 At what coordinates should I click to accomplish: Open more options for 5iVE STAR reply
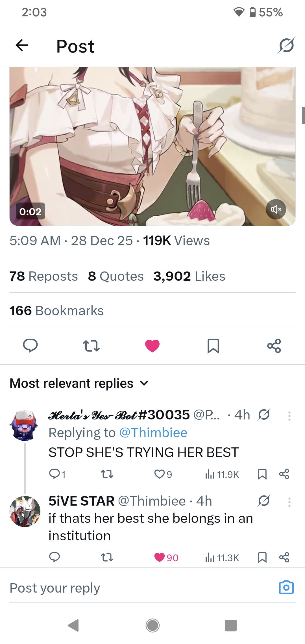click(289, 502)
